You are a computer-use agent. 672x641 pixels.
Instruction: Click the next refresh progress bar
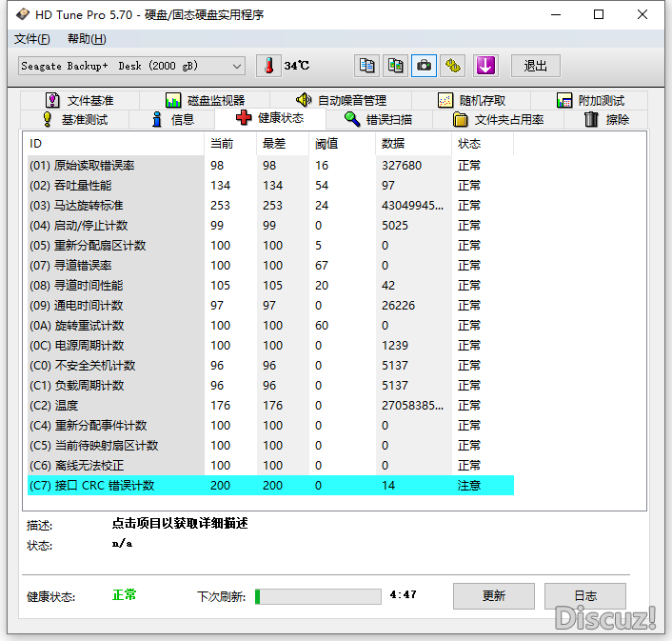[x=318, y=596]
